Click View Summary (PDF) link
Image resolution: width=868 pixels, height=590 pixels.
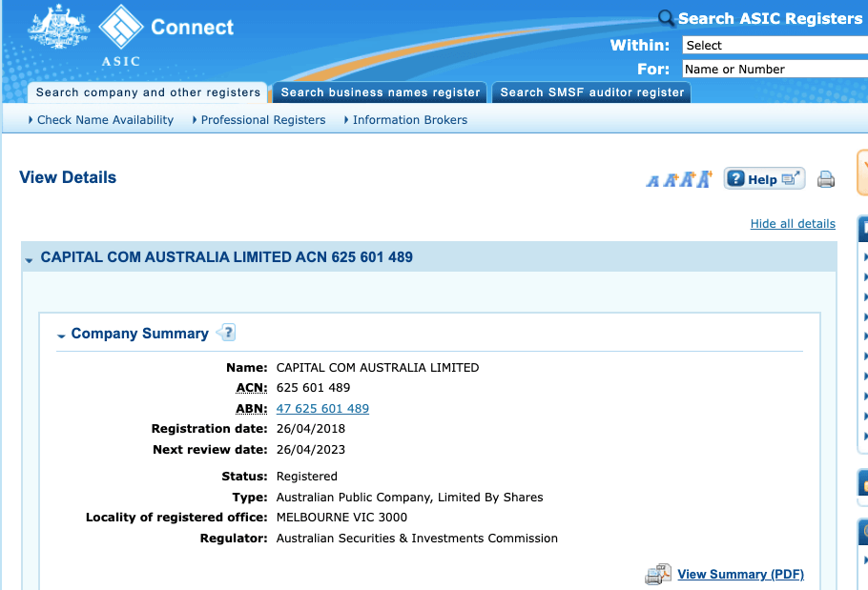741,574
